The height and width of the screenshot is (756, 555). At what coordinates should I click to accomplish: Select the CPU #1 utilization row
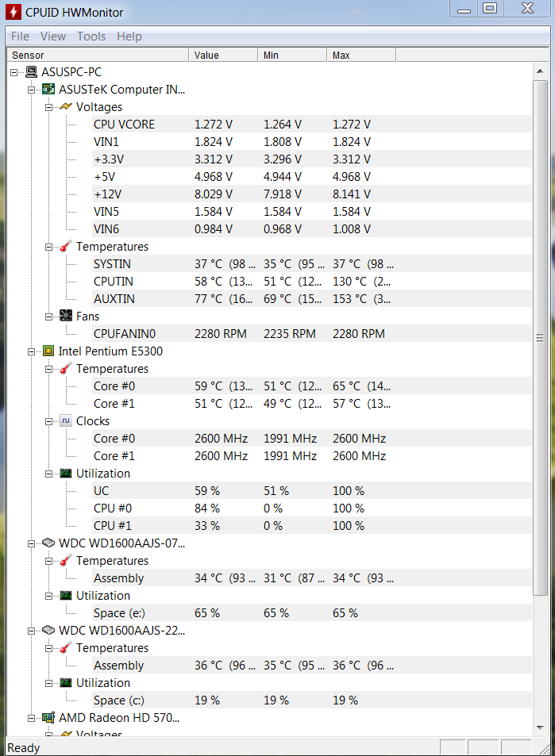pos(312,525)
